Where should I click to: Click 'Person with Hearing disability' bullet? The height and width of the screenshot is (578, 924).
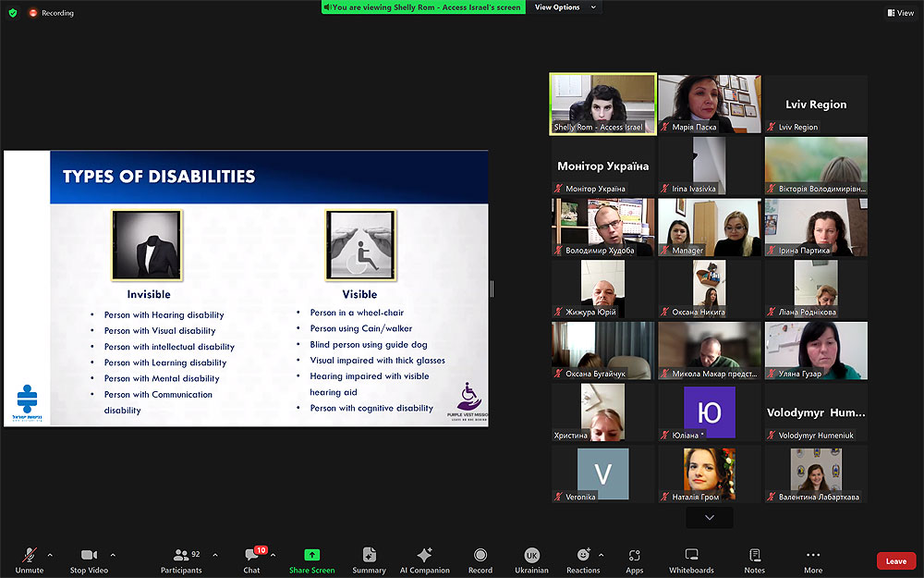coord(164,315)
